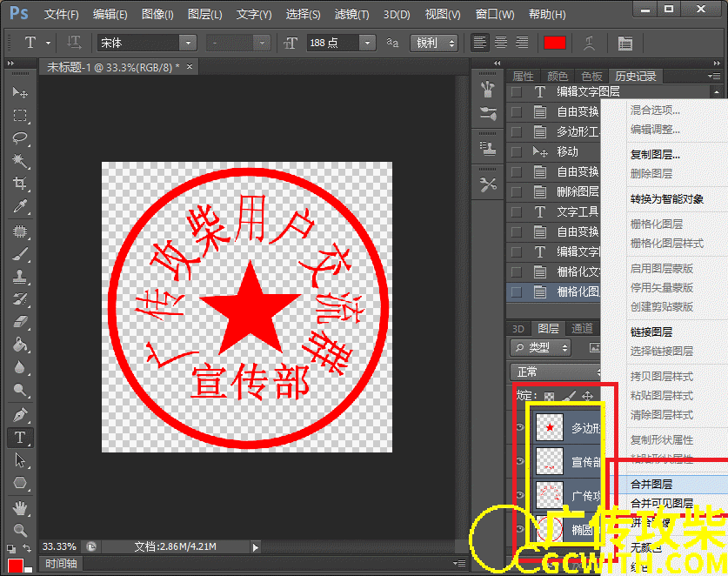This screenshot has height=576, width=728.
Task: Select the Crop tool
Action: click(x=20, y=184)
